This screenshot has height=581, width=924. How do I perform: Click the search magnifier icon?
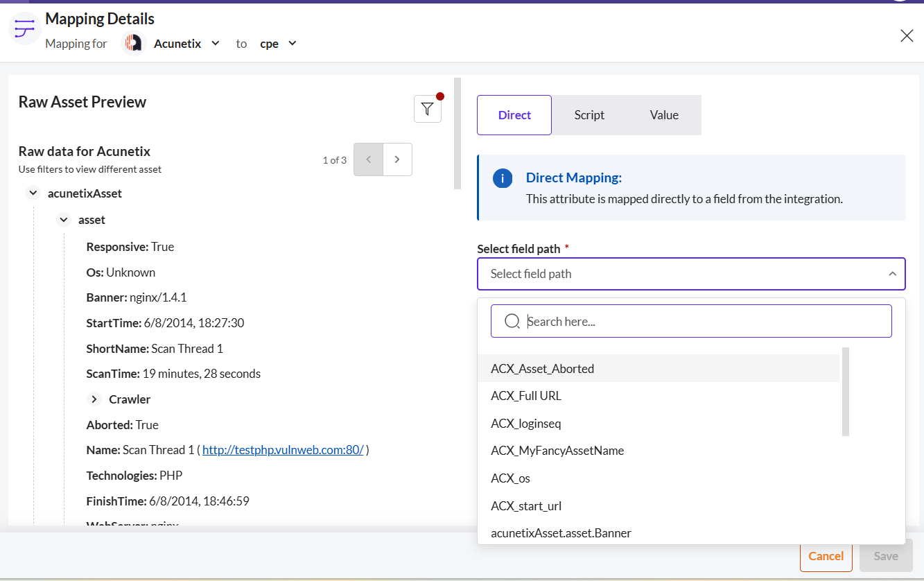[x=512, y=322]
